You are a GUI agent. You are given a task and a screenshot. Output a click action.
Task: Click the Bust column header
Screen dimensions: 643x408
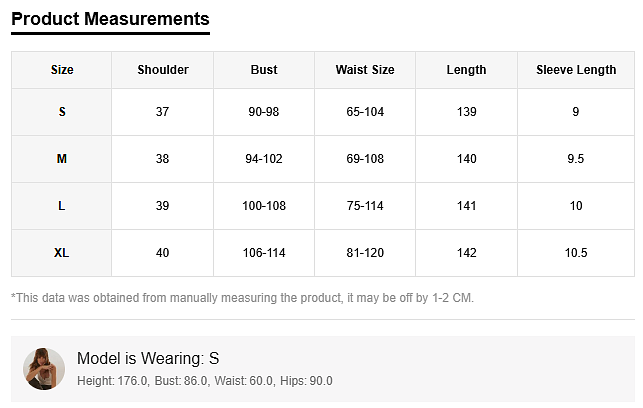[264, 70]
